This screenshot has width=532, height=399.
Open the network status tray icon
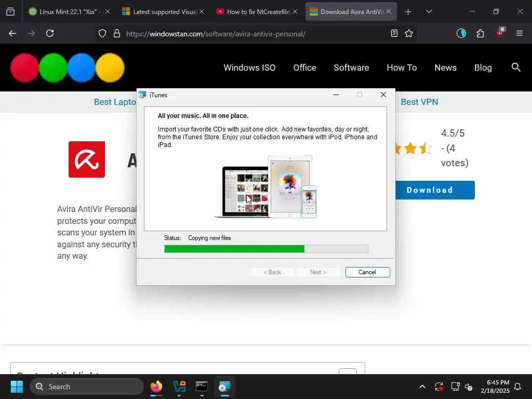(x=455, y=387)
